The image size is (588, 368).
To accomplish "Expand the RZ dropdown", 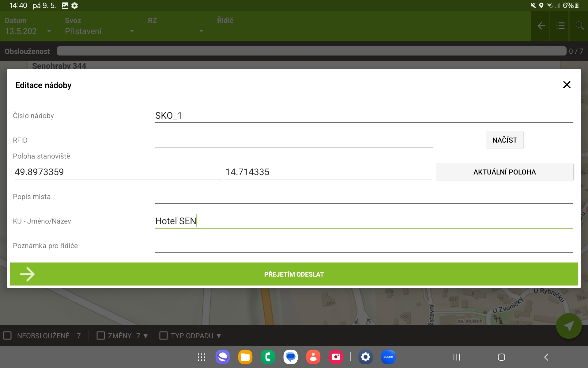I will tap(201, 31).
